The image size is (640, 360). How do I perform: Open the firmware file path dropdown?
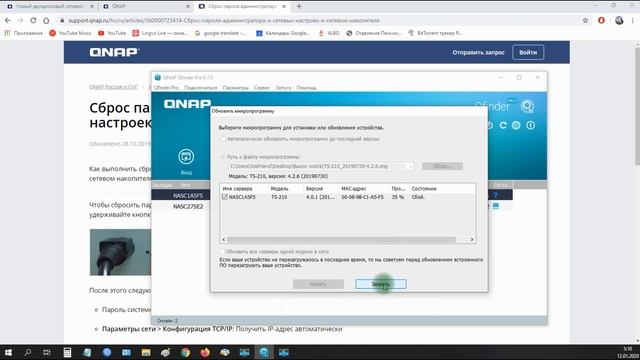[410, 166]
